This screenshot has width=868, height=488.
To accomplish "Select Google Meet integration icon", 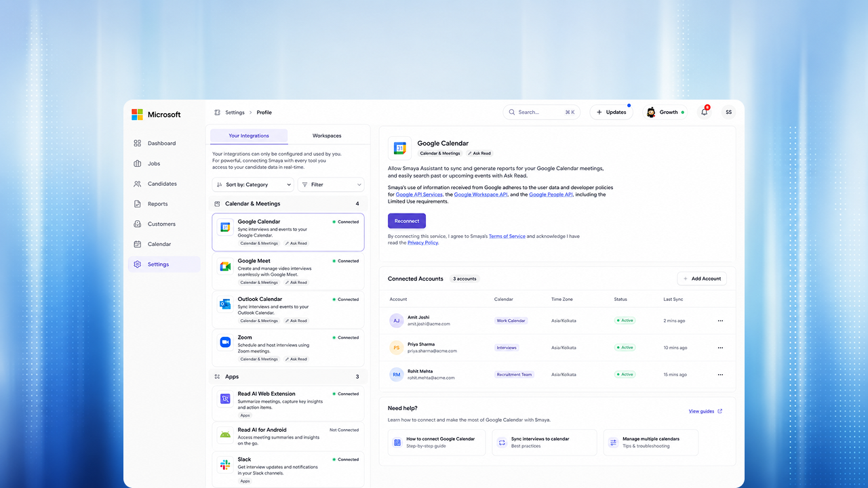I will (x=225, y=266).
